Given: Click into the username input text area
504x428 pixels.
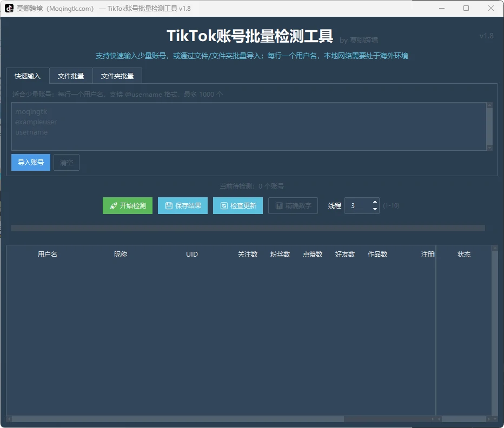Looking at the screenshot, I should point(249,126).
